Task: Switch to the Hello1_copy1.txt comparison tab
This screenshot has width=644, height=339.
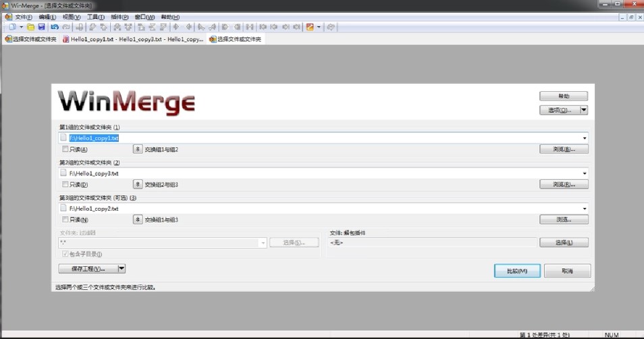Action: point(133,39)
